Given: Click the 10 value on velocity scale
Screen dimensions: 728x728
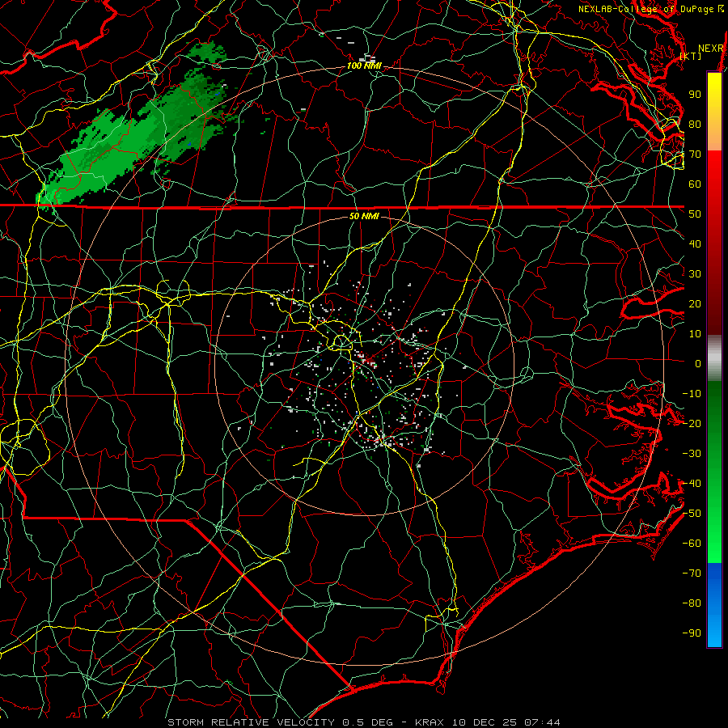Looking at the screenshot, I should (x=695, y=334).
